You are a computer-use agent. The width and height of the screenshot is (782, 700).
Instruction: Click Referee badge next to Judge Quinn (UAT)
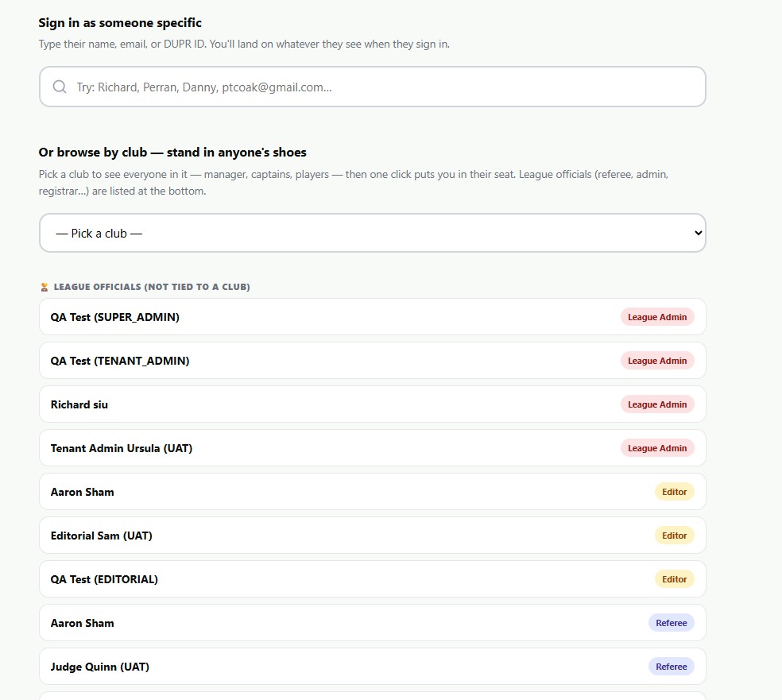tap(672, 667)
